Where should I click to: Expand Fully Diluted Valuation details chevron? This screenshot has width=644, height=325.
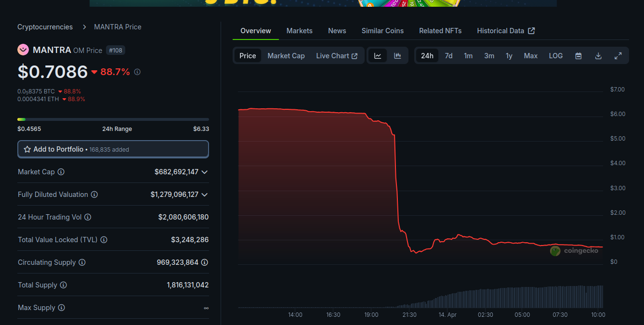click(x=205, y=195)
